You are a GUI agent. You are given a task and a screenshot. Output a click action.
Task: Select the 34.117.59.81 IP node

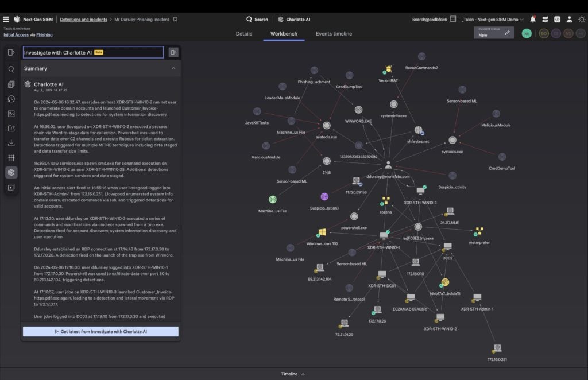[450, 212]
